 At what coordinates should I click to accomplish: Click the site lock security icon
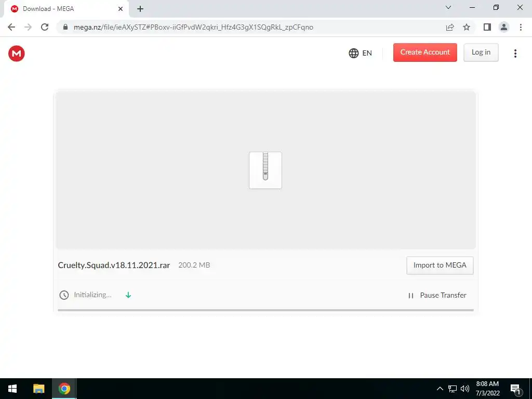pyautogui.click(x=65, y=27)
